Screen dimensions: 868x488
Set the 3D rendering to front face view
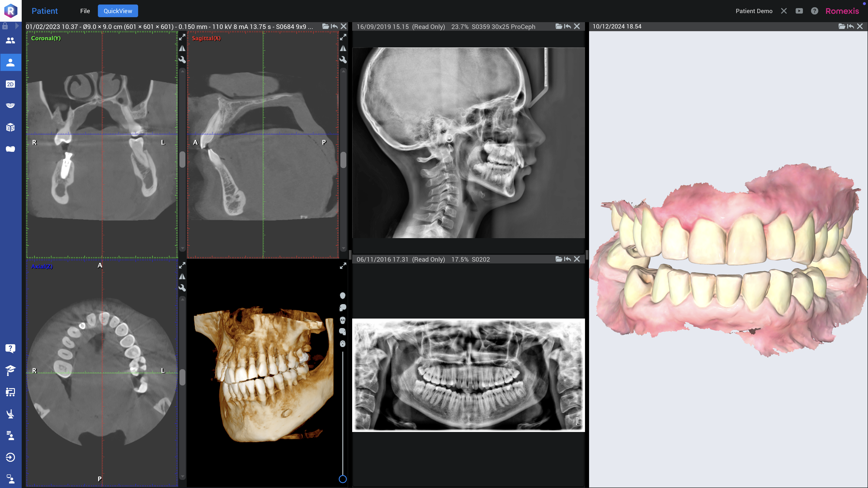coord(343,296)
